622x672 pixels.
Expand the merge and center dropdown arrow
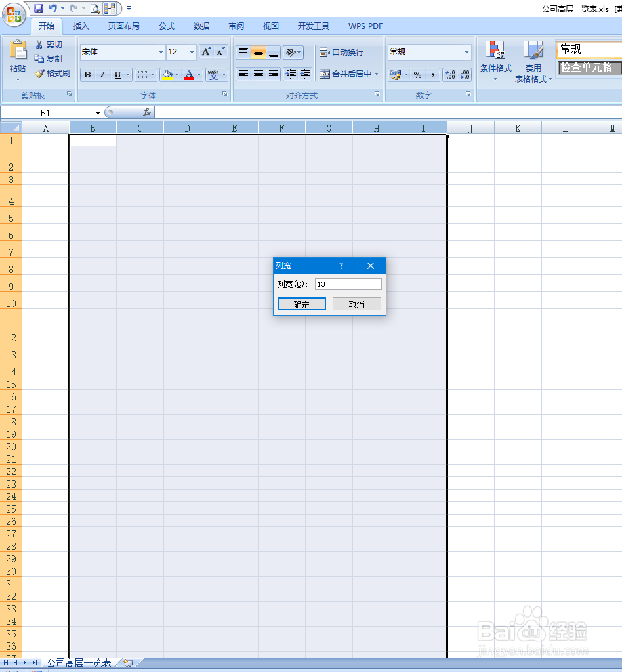point(376,74)
